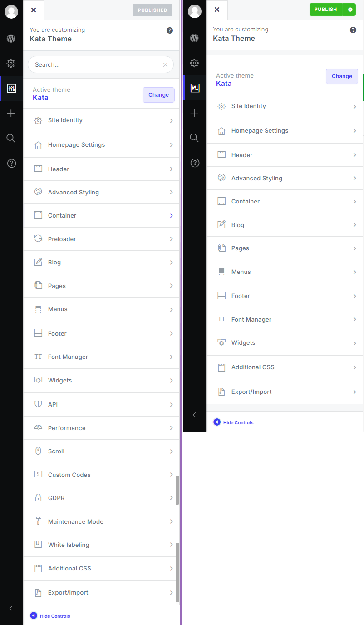Click the Performance gauge icon
The width and height of the screenshot is (364, 625).
[x=39, y=428]
